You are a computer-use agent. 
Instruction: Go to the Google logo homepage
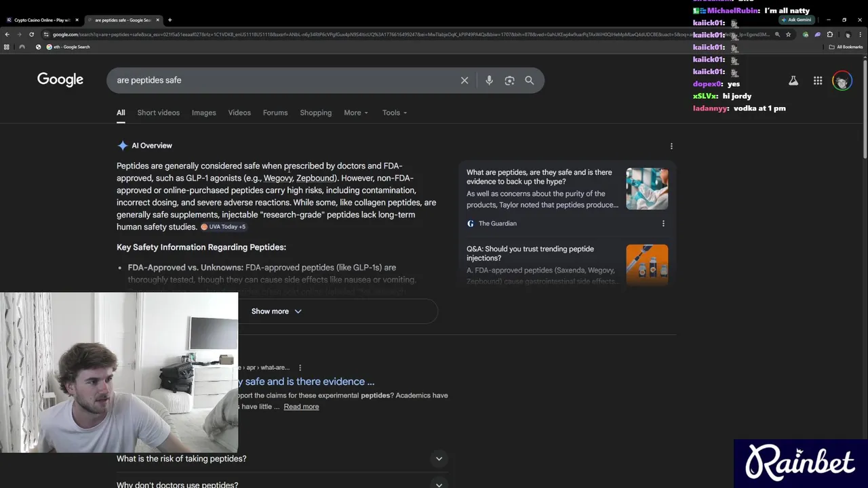pyautogui.click(x=60, y=79)
